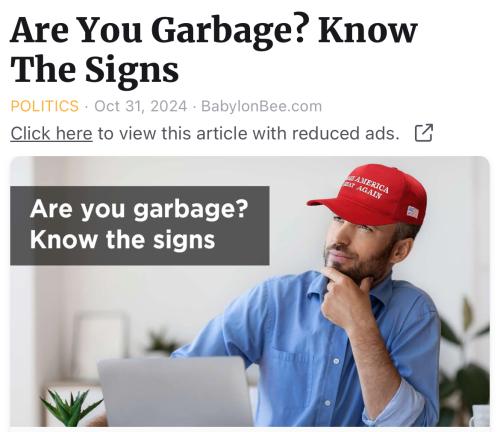Click the word "Garbage?" in the main headline
500x432 pixels.
[x=228, y=32]
